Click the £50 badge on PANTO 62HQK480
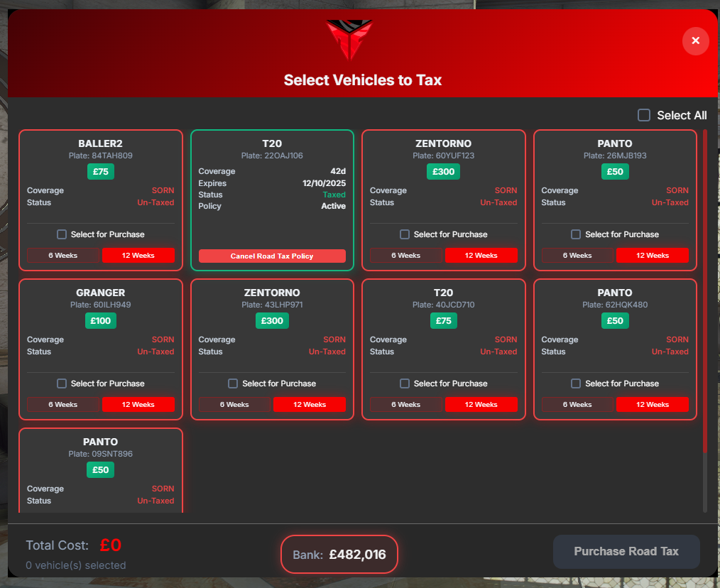 click(x=615, y=321)
